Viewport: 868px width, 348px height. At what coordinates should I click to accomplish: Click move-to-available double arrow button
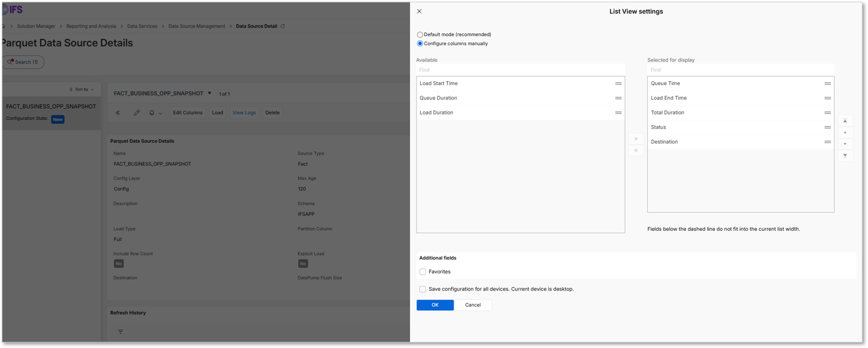636,150
